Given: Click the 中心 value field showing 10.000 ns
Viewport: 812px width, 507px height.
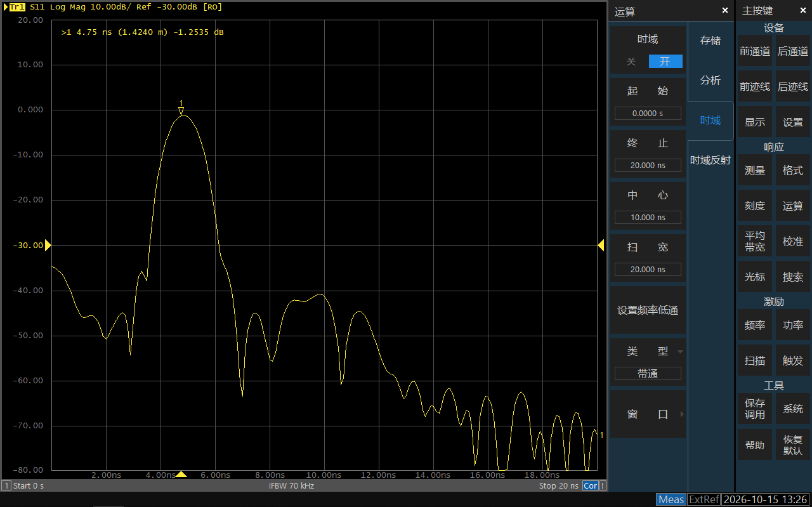Looking at the screenshot, I should [648, 218].
